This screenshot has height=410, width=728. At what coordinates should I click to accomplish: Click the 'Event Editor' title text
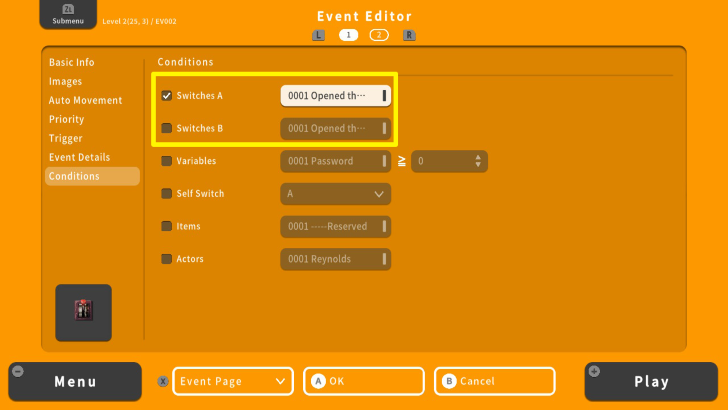(x=364, y=16)
